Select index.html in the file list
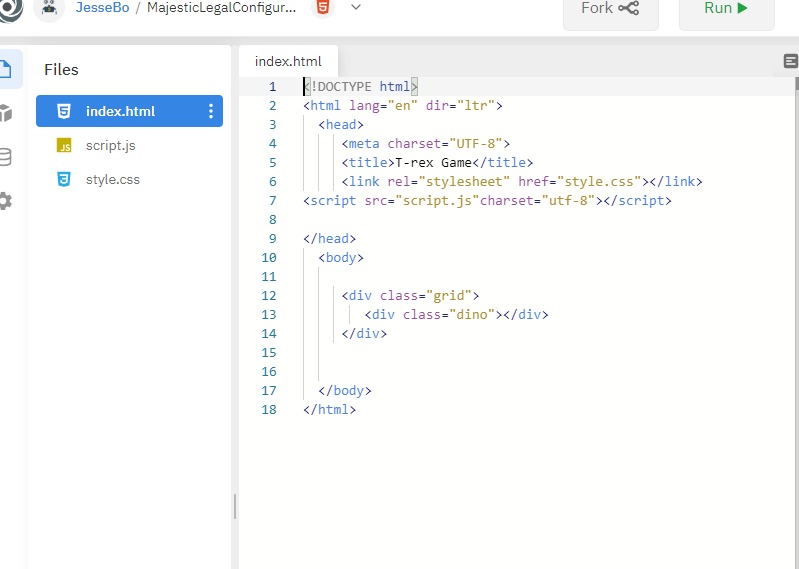The height and width of the screenshot is (569, 799). (x=129, y=111)
